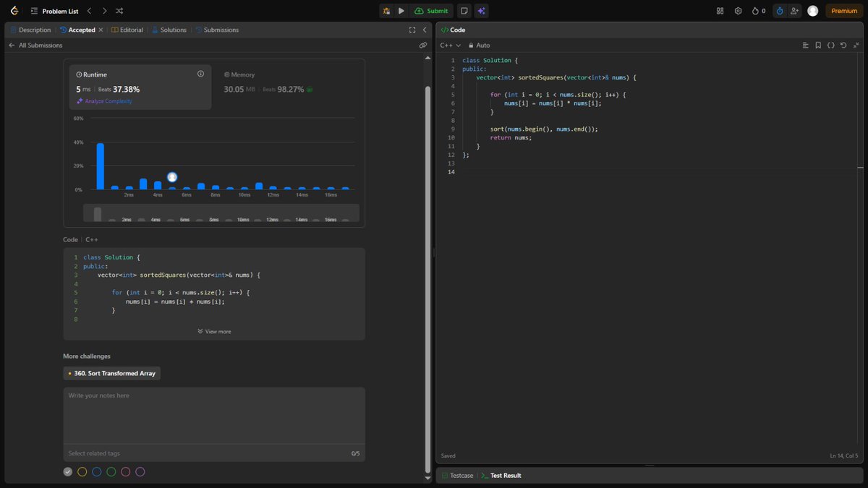868x488 pixels.
Task: Open the C++ language dropdown
Action: (450, 45)
